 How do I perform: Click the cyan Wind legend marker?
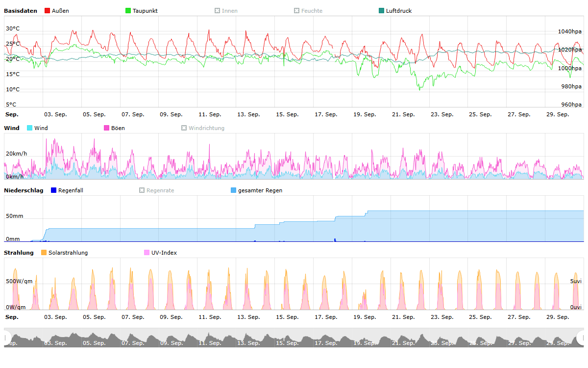tap(30, 128)
